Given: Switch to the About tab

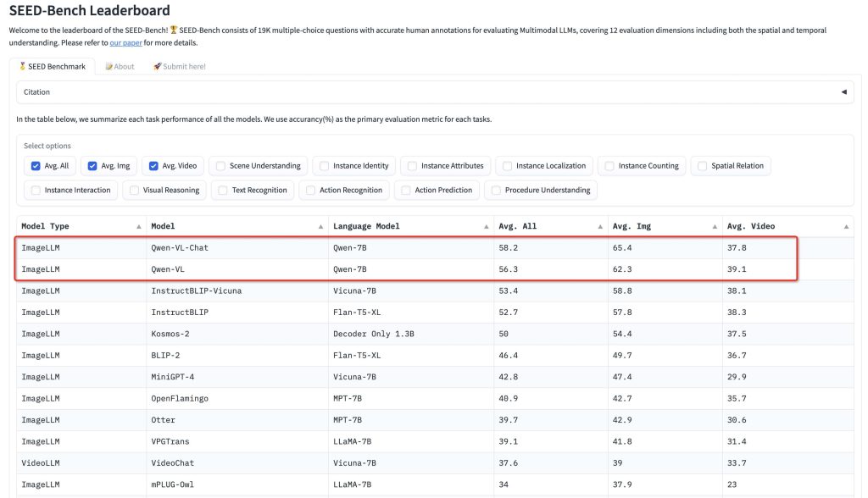Looking at the screenshot, I should click(x=120, y=66).
